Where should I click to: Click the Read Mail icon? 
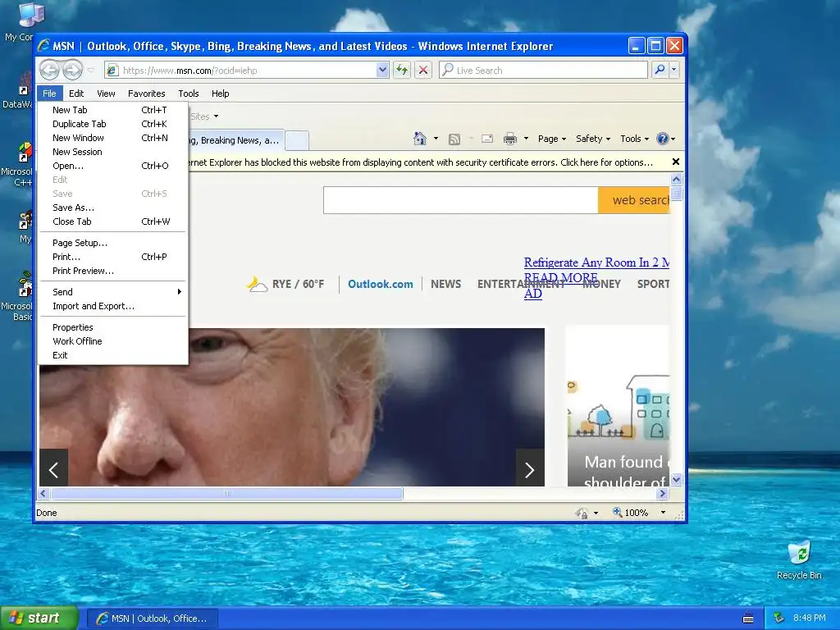tap(487, 139)
